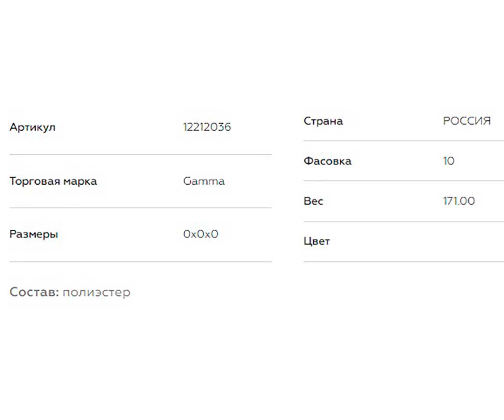Viewport: 504px width, 420px height.
Task: Click the divider line below Размеры row
Action: coord(140,262)
